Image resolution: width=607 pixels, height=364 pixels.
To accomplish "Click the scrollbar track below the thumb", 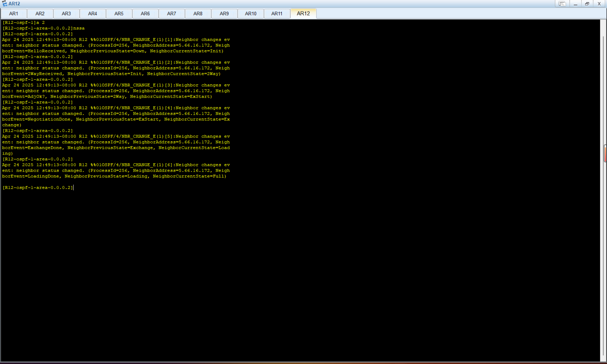I will [x=604, y=258].
